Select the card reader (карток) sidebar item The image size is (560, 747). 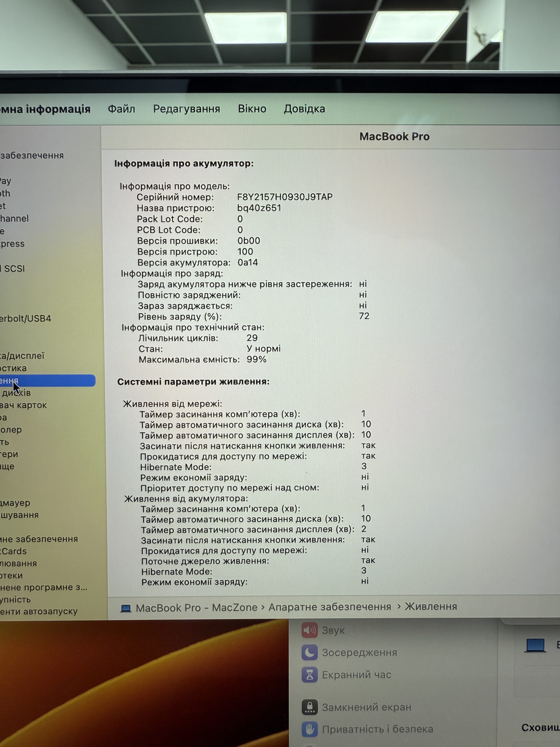23,405
